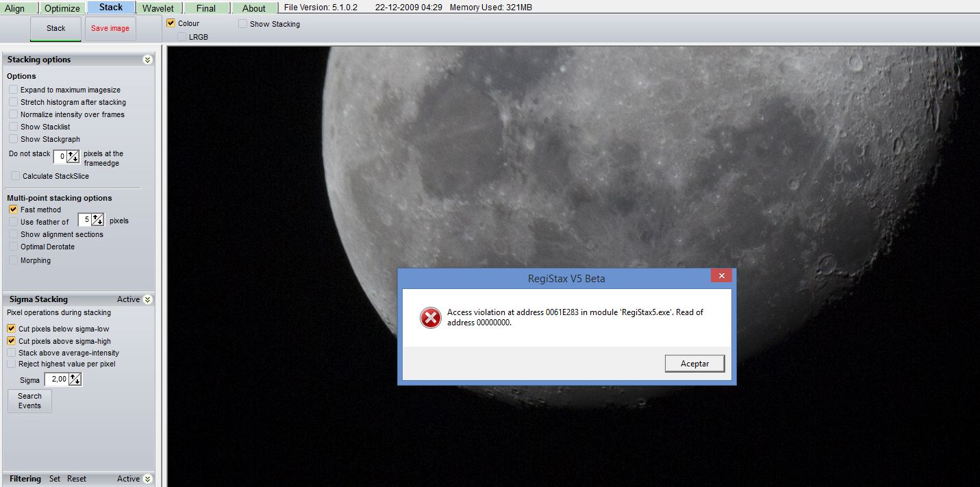Enable the Show Stacking checkbox
Screen dimensions: 980x487
coord(243,24)
